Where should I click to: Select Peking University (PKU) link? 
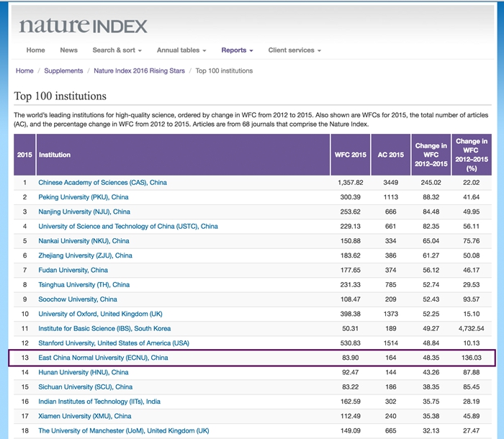84,197
